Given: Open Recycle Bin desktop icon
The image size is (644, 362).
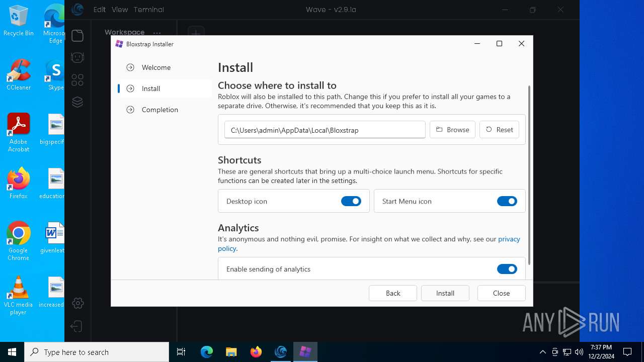Looking at the screenshot, I should pos(19,21).
